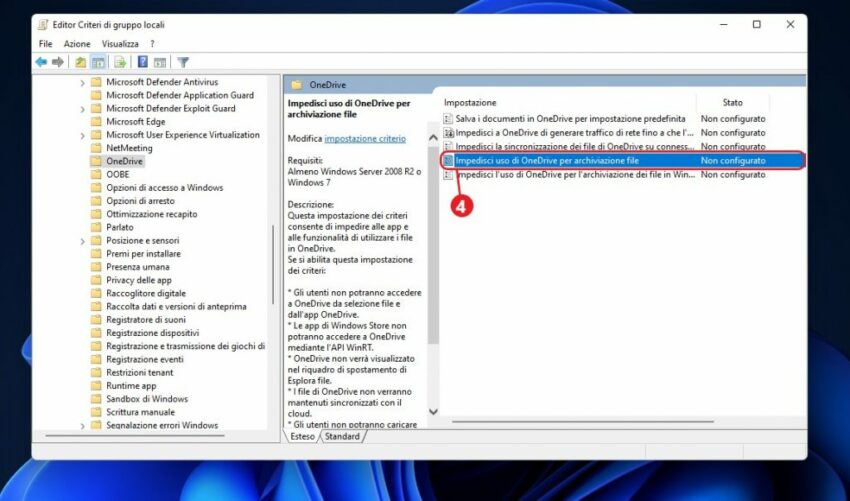Click description pane scroll up arrow
The width and height of the screenshot is (850, 501).
(x=433, y=138)
